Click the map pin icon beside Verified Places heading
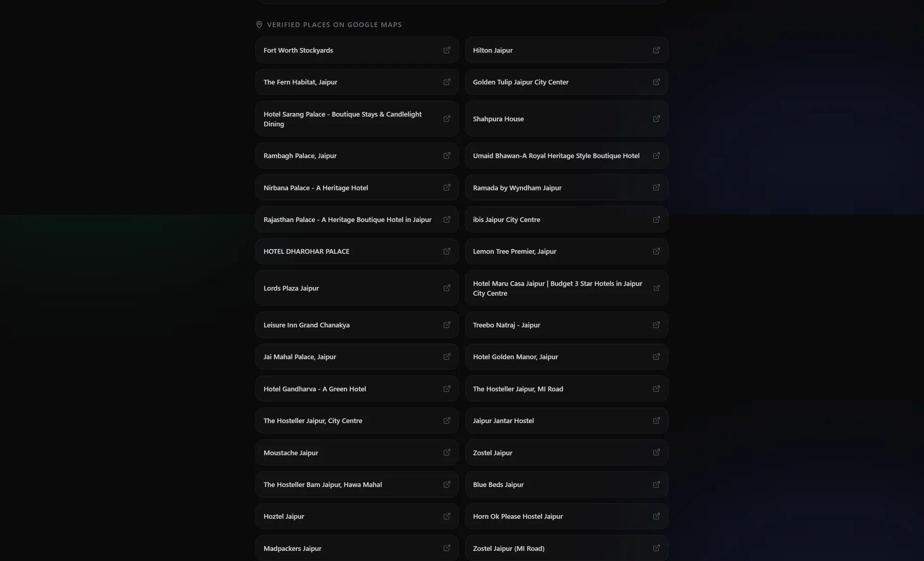 (259, 25)
